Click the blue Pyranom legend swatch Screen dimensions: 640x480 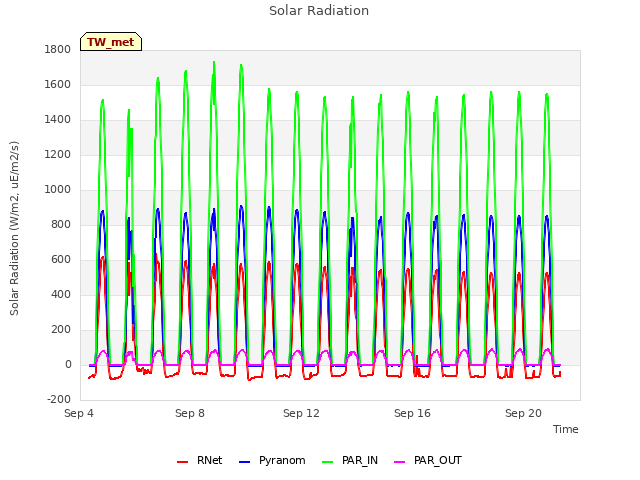point(244,462)
